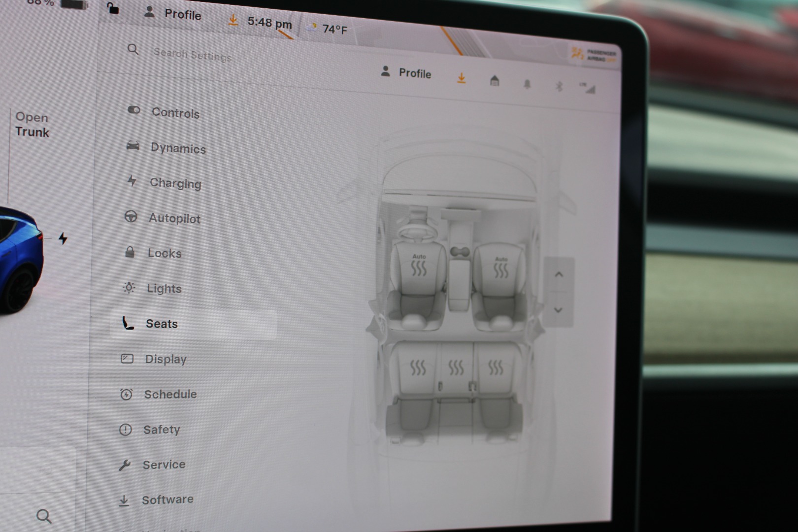The width and height of the screenshot is (798, 532).
Task: Open the Profile dropdown in settings header
Action: click(x=406, y=73)
